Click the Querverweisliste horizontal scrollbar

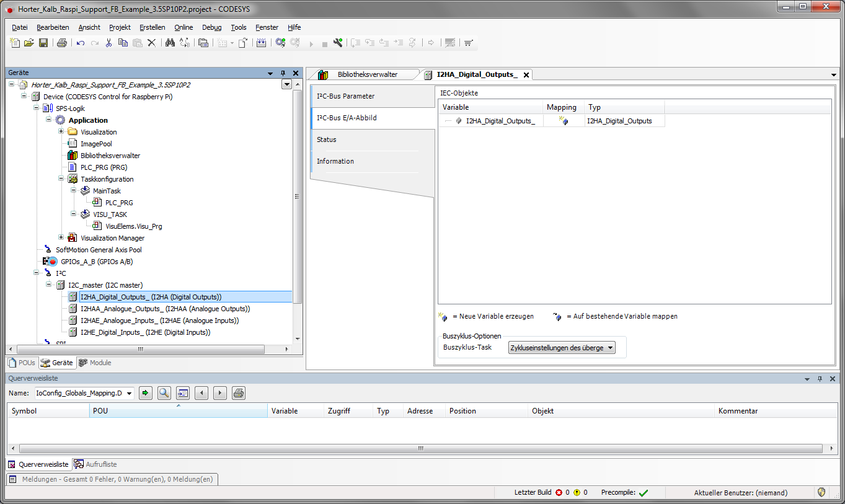pyautogui.click(x=420, y=448)
